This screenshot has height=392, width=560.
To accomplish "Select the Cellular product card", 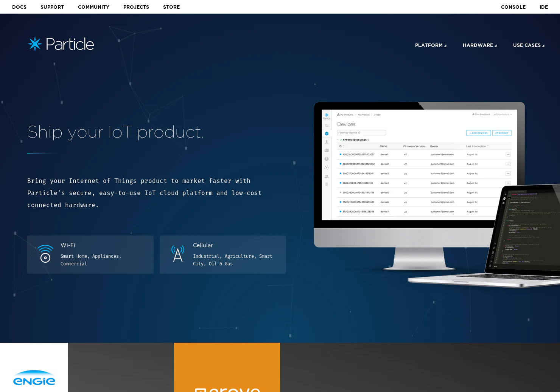I will coord(223,254).
